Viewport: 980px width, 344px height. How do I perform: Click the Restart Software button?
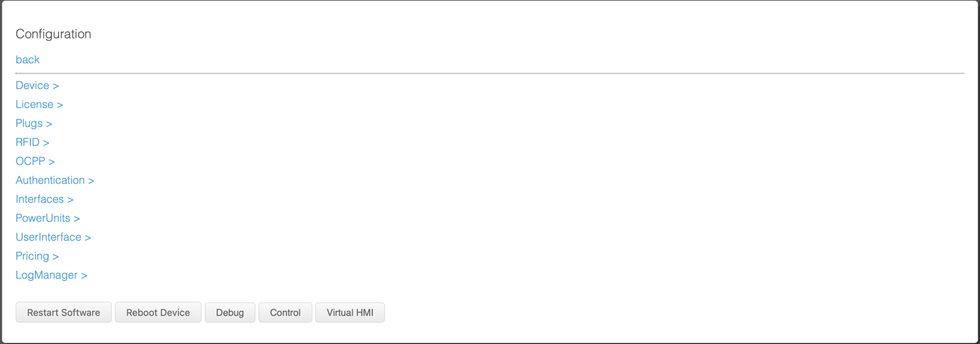pyautogui.click(x=64, y=313)
